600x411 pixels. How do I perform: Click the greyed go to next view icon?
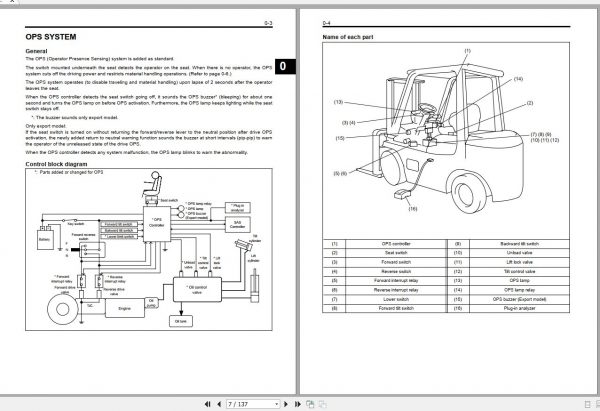323,404
